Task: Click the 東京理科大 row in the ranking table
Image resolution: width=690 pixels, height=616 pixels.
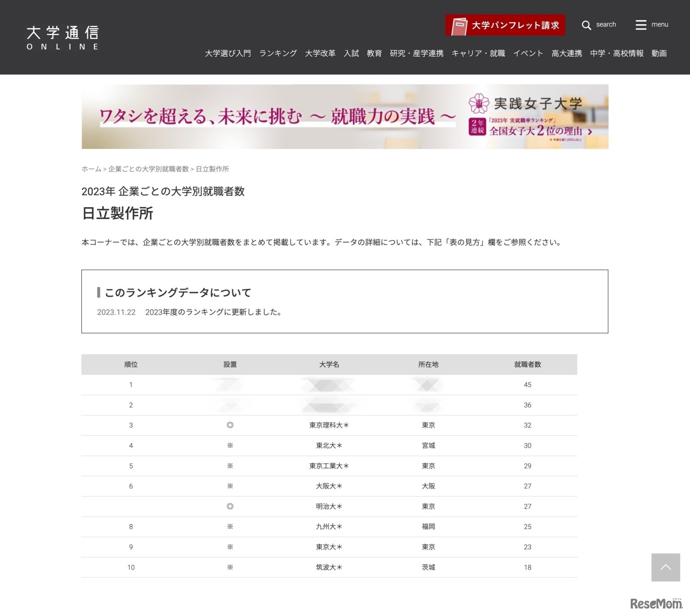Action: click(x=329, y=425)
